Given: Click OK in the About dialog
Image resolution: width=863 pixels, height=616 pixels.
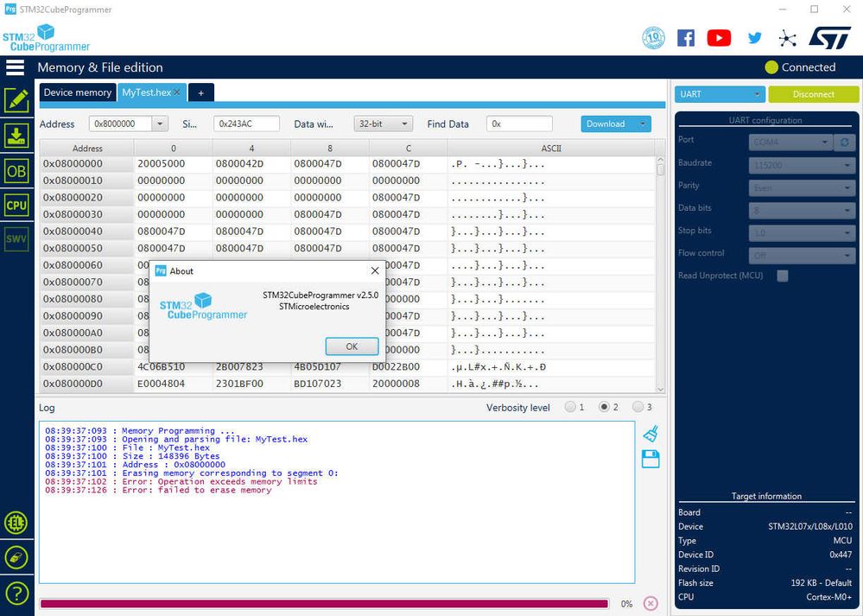Looking at the screenshot, I should (x=352, y=346).
